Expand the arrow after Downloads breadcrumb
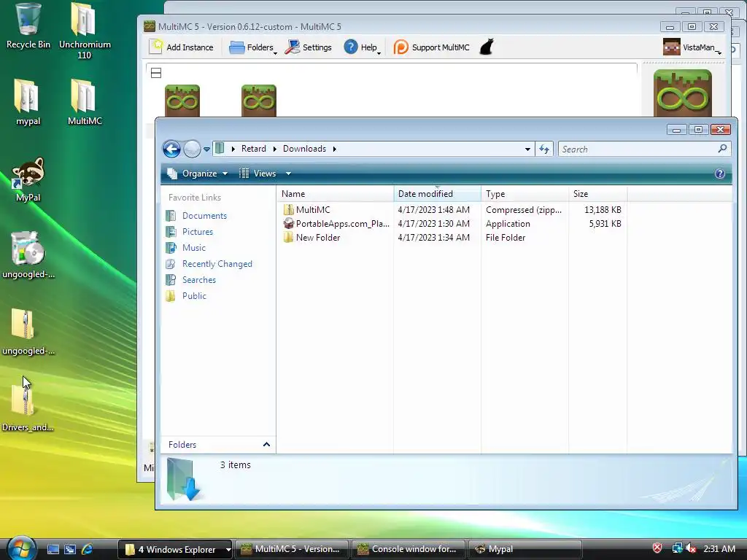747x560 pixels. tap(334, 149)
